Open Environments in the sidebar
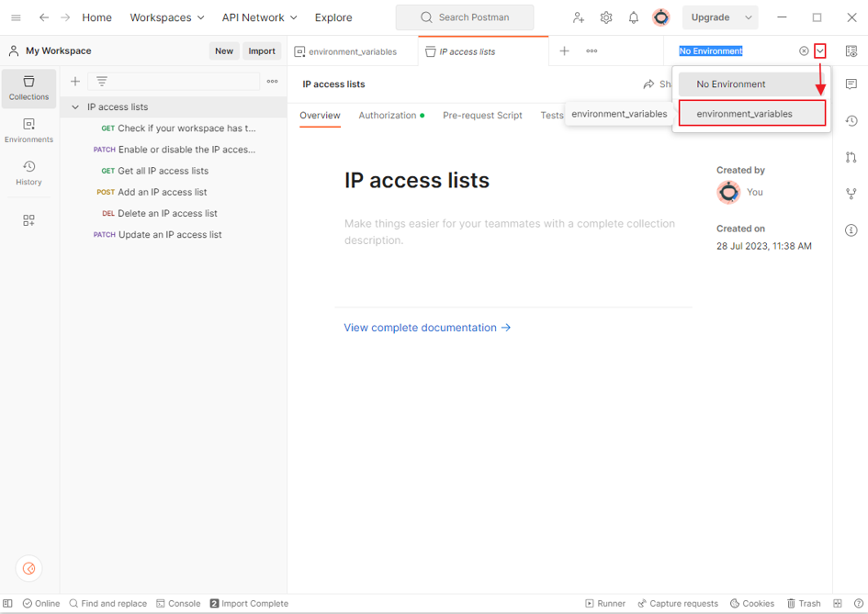Screen dimensions: 868x614 click(28, 130)
